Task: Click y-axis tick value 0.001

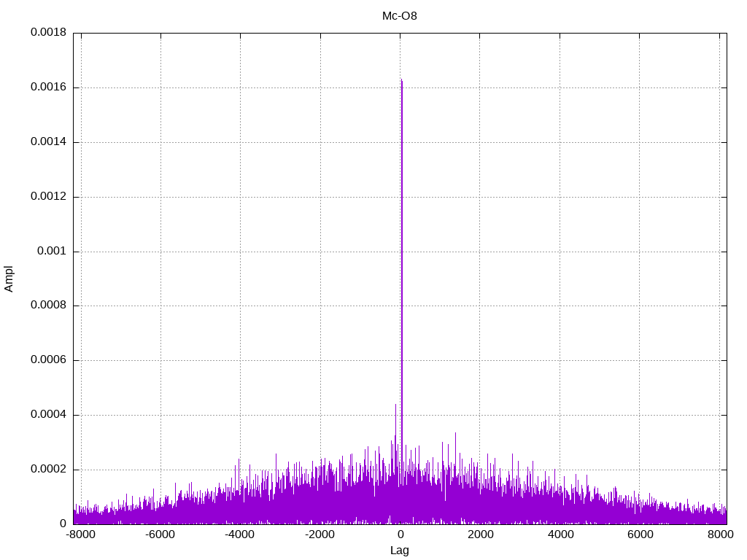Action: (x=52, y=251)
